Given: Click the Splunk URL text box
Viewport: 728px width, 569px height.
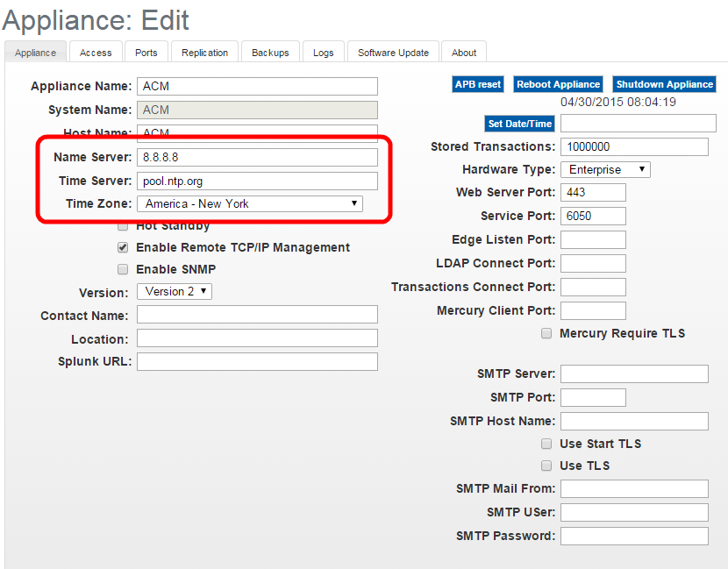Looking at the screenshot, I should point(257,361).
